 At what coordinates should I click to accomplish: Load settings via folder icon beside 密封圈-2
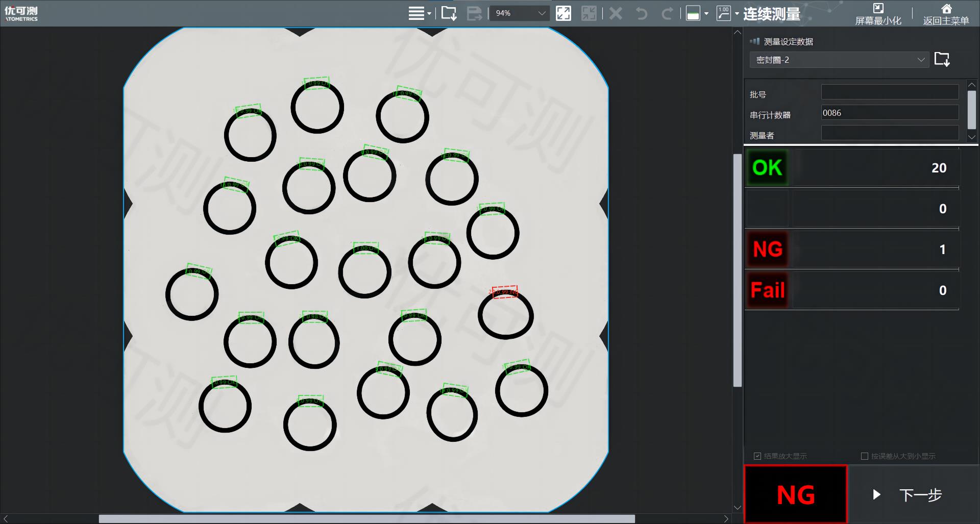pyautogui.click(x=942, y=60)
